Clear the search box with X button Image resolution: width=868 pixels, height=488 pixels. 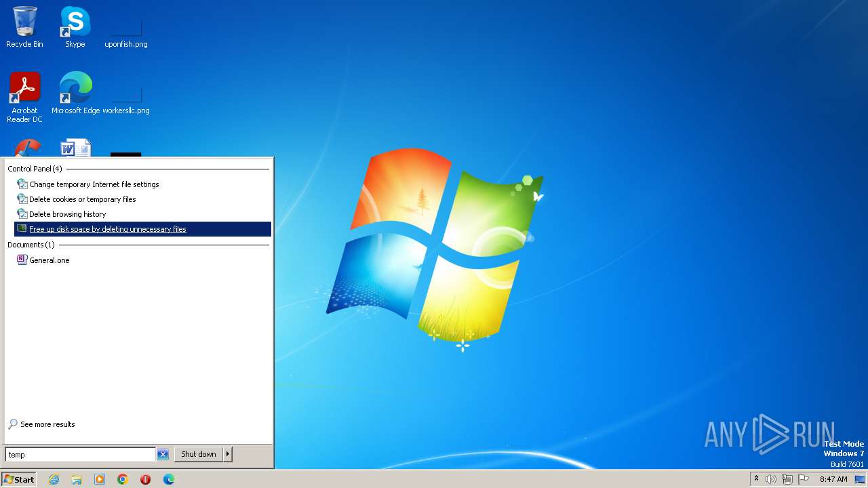pyautogui.click(x=163, y=455)
